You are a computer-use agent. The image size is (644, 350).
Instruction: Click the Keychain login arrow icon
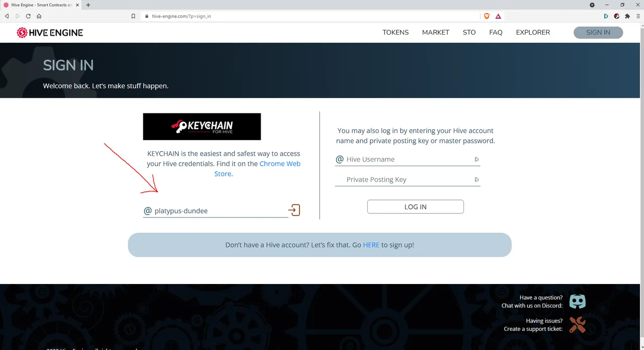point(294,210)
